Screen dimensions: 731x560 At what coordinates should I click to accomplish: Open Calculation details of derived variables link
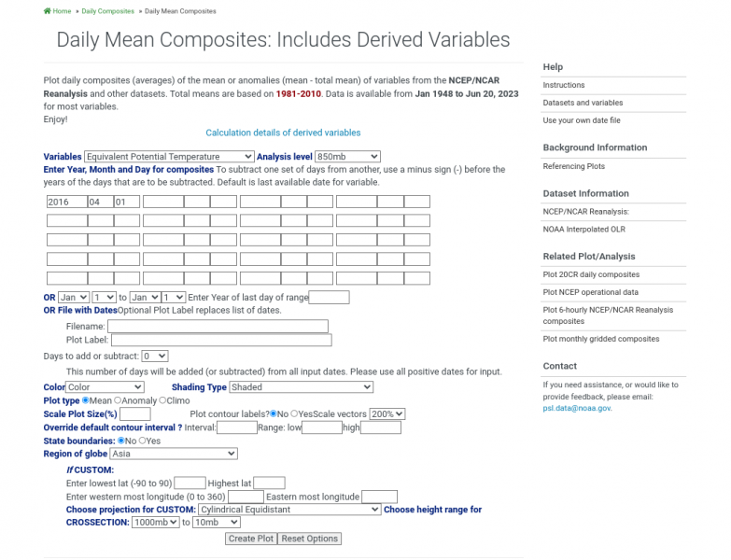point(283,133)
